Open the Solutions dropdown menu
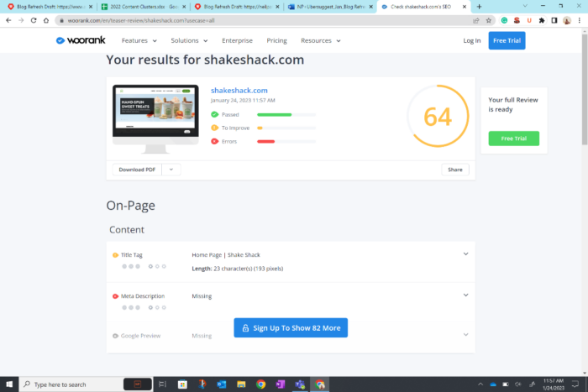The image size is (588, 392). 189,40
